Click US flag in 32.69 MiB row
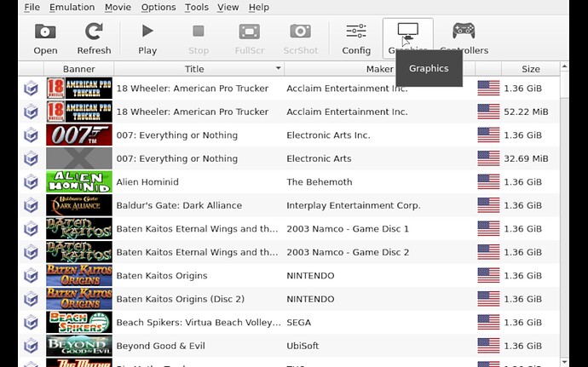Image resolution: width=588 pixels, height=367 pixels. pyautogui.click(x=488, y=158)
